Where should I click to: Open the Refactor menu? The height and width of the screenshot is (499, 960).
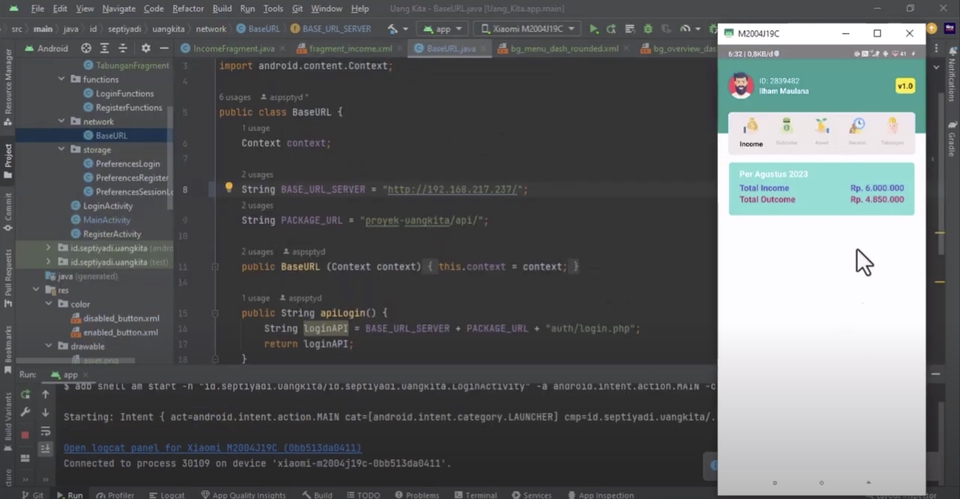pyautogui.click(x=188, y=9)
